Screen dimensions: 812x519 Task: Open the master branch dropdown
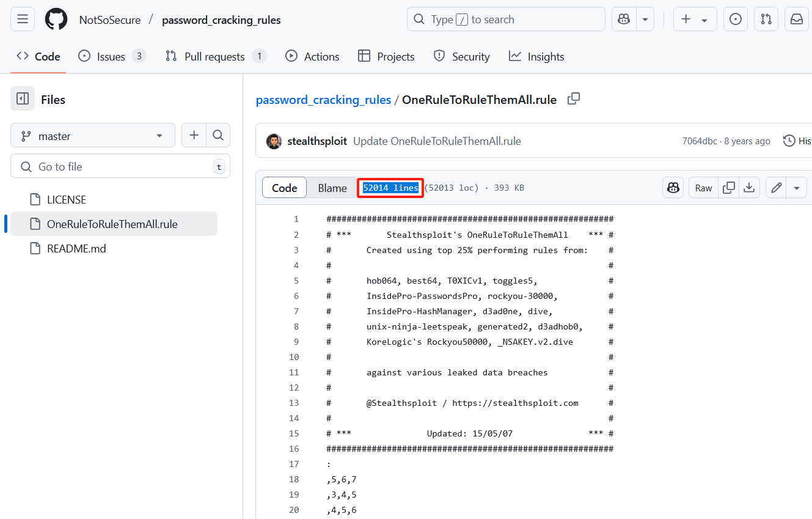click(x=93, y=136)
